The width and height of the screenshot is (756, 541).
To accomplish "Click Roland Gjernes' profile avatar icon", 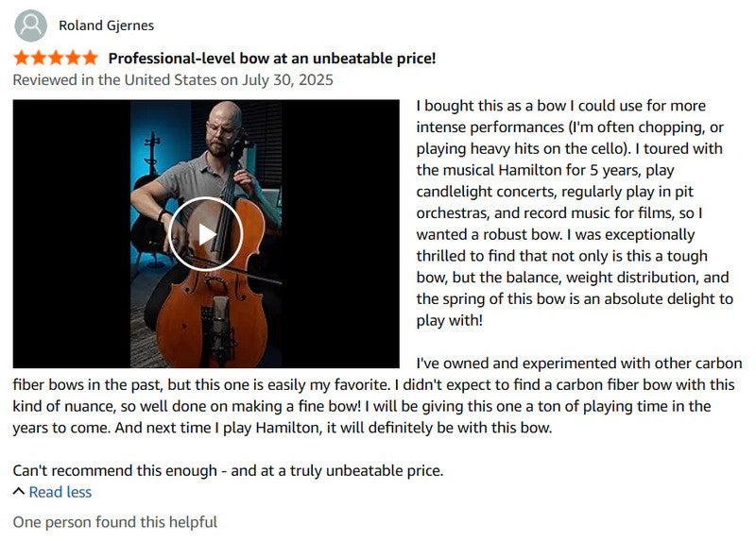I will tap(31, 25).
